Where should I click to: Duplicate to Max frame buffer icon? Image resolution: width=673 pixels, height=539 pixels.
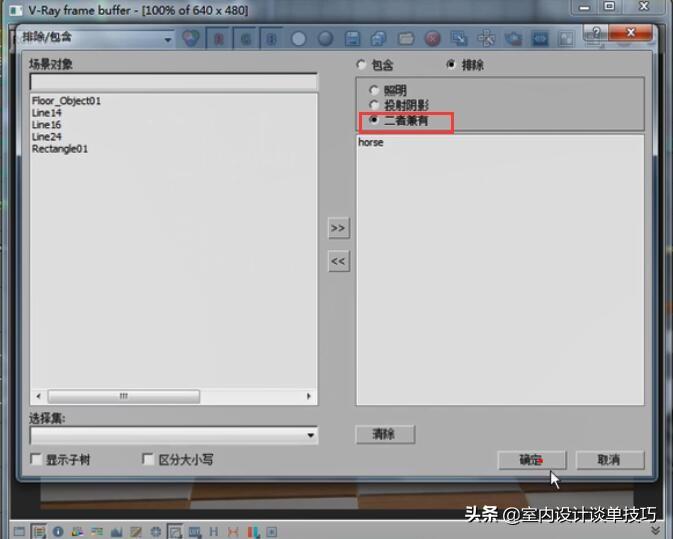459,39
